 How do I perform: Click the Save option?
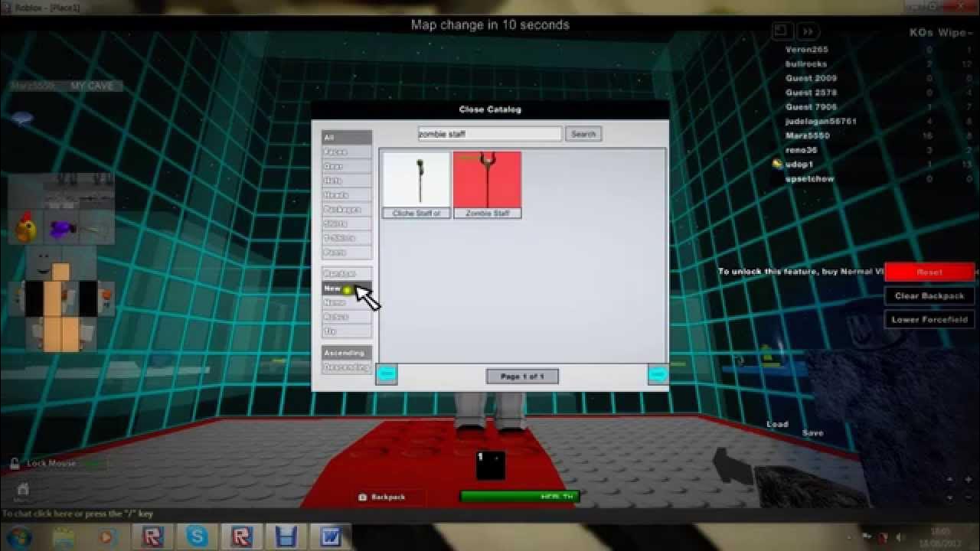812,433
